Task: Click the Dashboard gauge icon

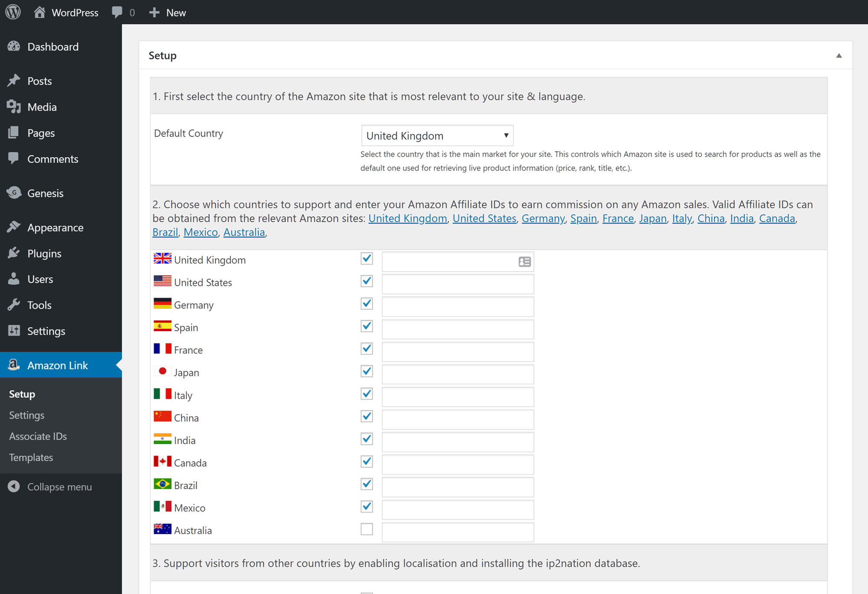Action: (x=14, y=46)
